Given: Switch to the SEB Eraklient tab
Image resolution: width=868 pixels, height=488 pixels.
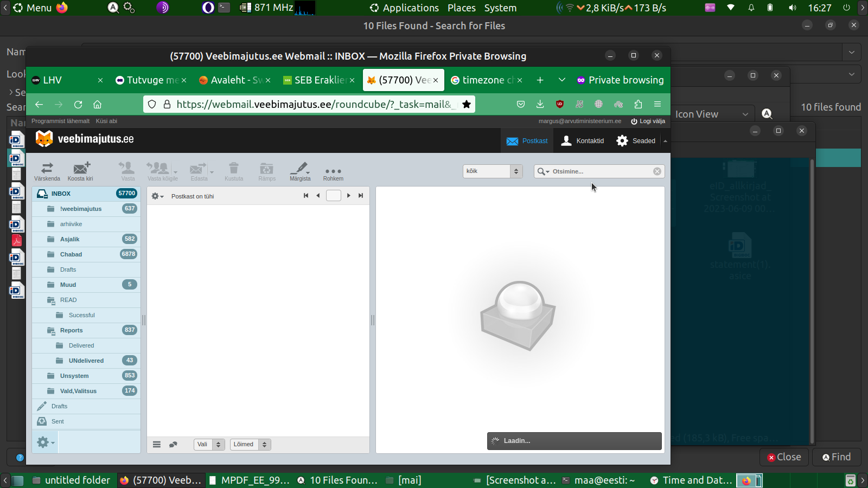Looking at the screenshot, I should (x=318, y=80).
